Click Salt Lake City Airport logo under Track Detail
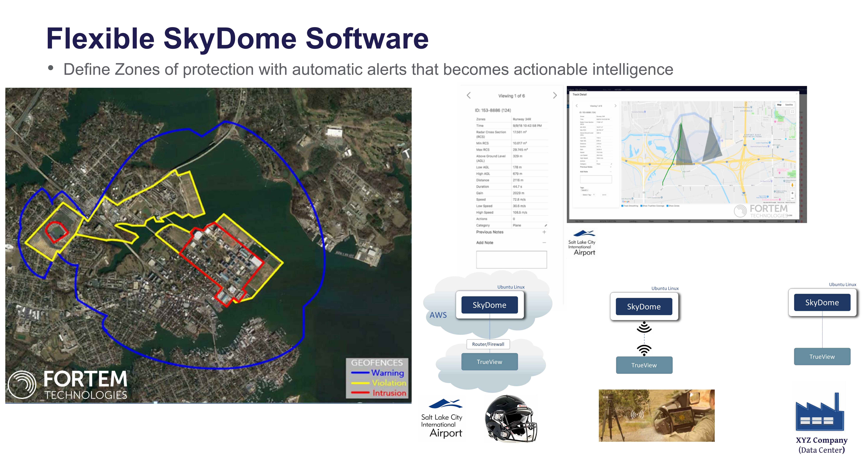868x462 pixels. (x=582, y=243)
